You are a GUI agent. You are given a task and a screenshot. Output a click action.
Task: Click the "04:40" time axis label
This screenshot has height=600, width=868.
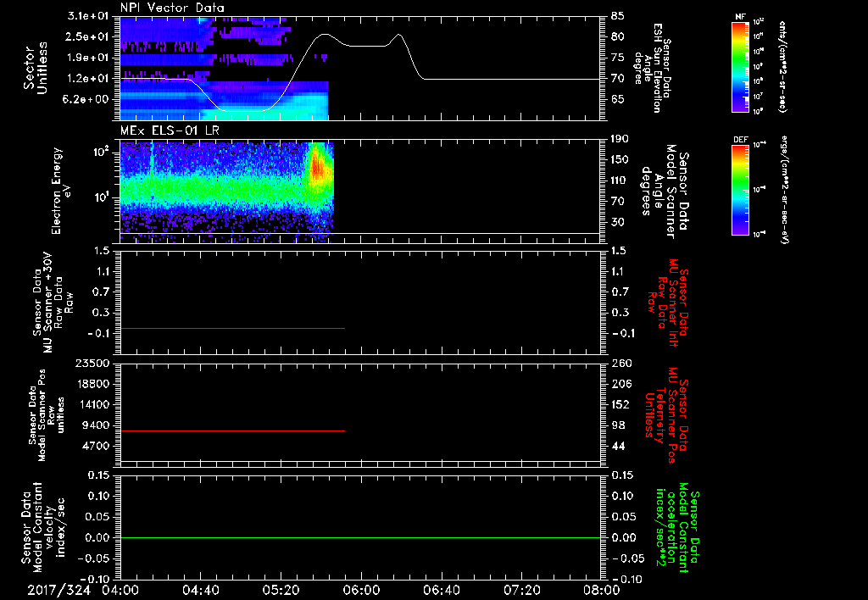coord(200,590)
